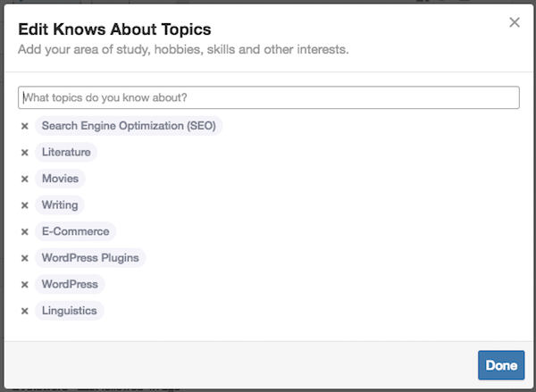
Task: Remove the E-Commerce topic
Action: coord(25,232)
